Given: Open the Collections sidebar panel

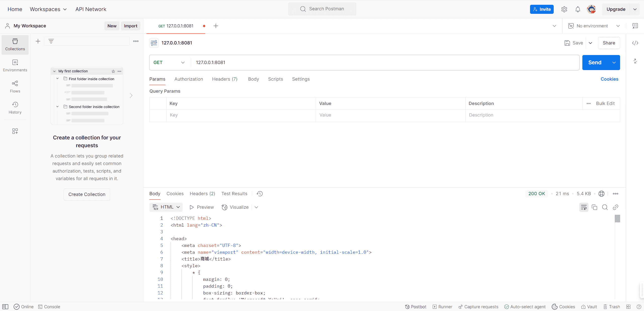Looking at the screenshot, I should coord(15,45).
